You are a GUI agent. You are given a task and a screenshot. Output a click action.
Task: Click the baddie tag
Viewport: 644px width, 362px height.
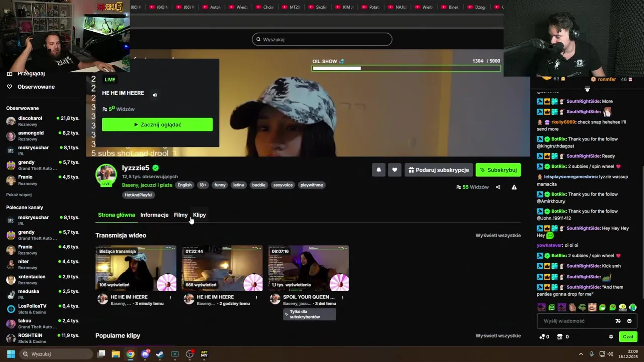259,185
